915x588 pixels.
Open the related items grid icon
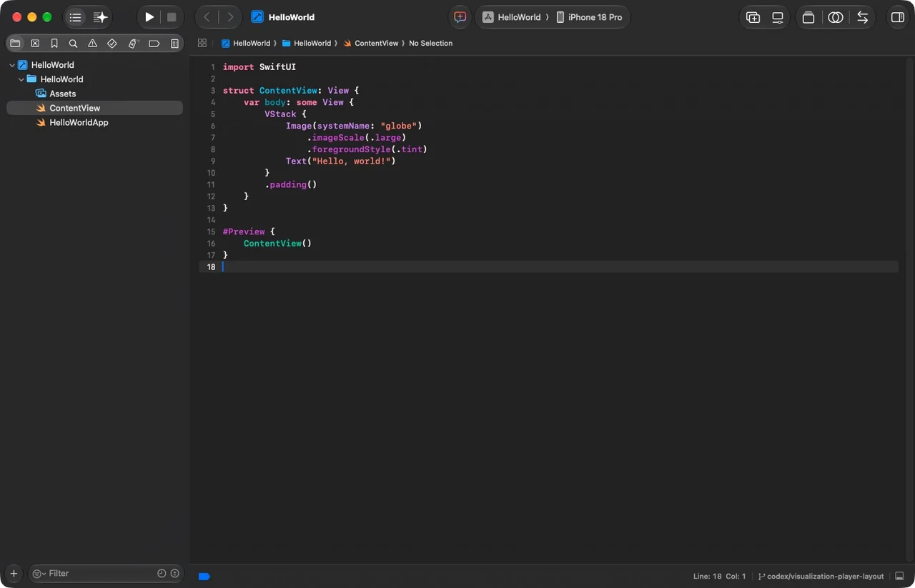(x=202, y=43)
